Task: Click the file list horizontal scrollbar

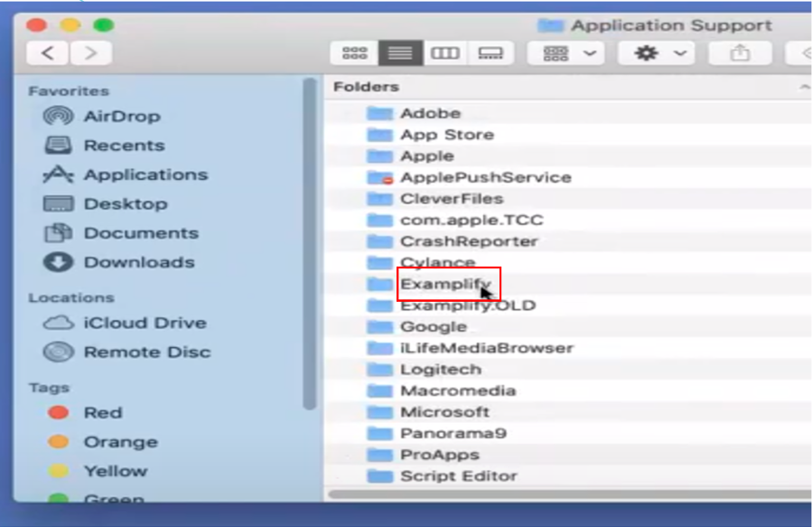Action: coord(570,494)
